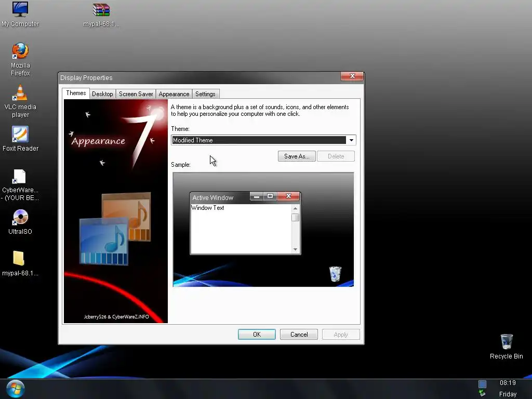The height and width of the screenshot is (399, 532).
Task: Click the sample window scrollbar thumb
Action: click(x=295, y=218)
